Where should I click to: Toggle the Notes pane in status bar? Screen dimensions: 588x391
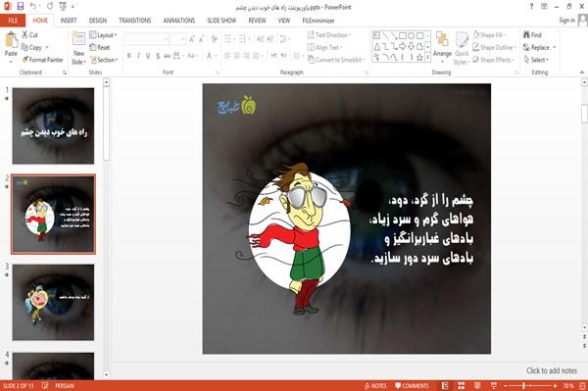click(375, 386)
